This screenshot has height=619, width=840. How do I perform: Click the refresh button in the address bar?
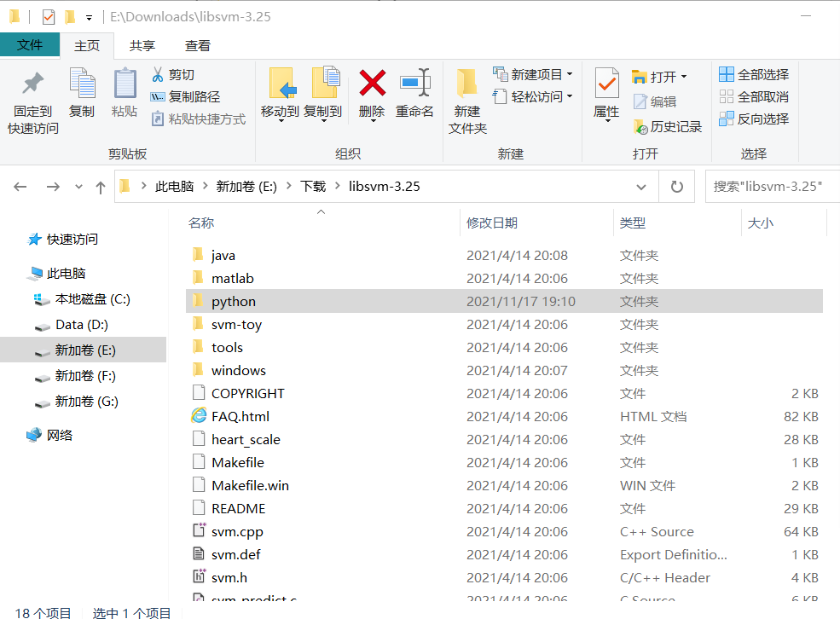(676, 186)
